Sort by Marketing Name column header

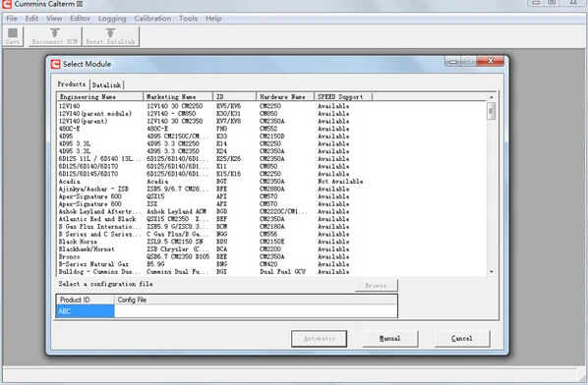178,96
